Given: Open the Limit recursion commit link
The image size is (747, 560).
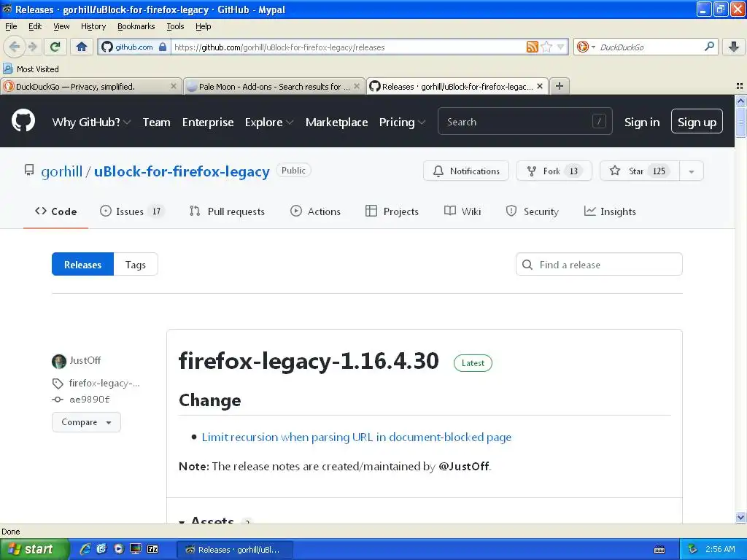Looking at the screenshot, I should point(356,437).
